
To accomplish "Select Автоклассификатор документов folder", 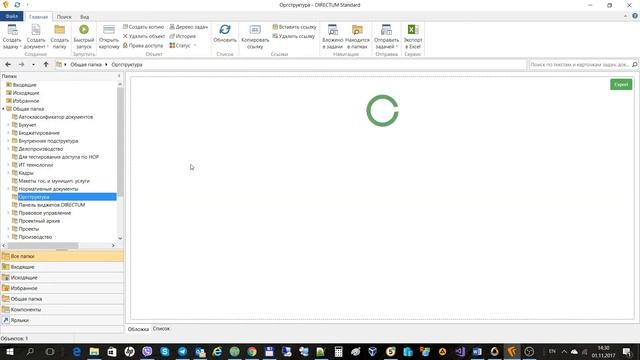I will [x=56, y=117].
